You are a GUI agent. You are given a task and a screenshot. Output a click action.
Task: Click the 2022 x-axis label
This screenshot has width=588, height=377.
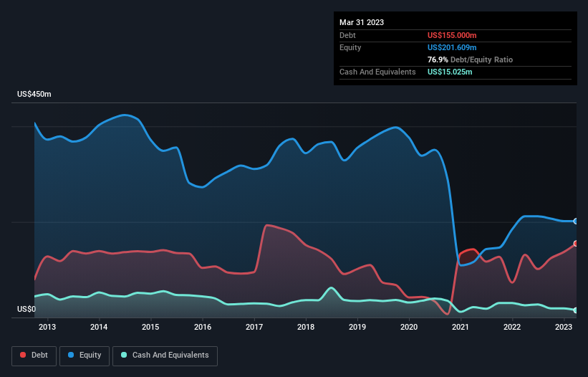pos(512,327)
